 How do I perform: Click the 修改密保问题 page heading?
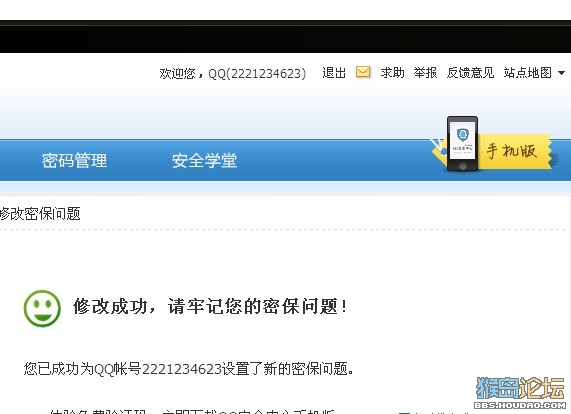tap(40, 214)
